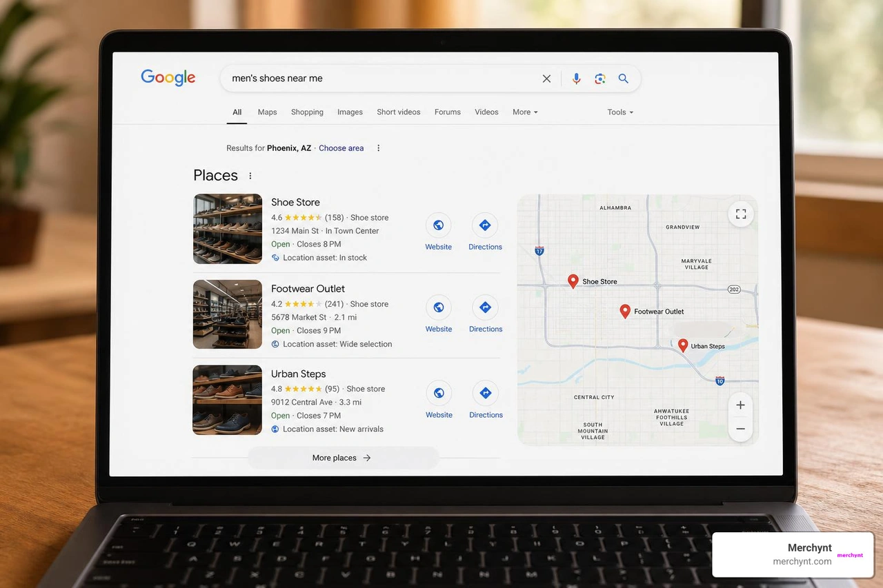The image size is (883, 588).
Task: Click the Merchynt merchynt.com badge
Action: coord(793,554)
